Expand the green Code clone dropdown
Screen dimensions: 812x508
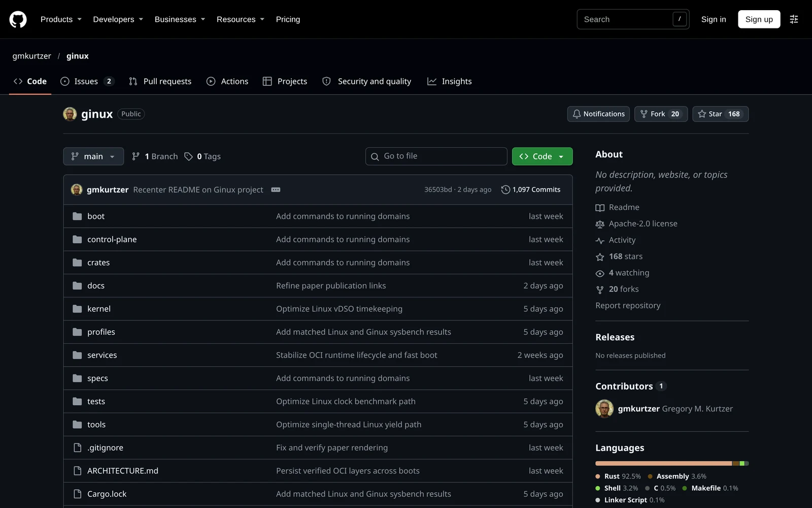pyautogui.click(x=542, y=156)
